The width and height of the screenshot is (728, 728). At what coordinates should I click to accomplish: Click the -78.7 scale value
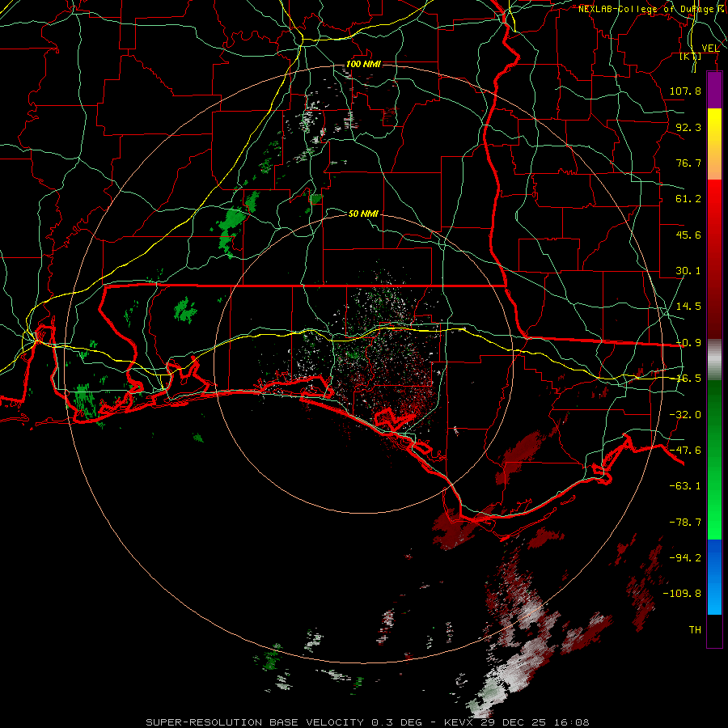(x=685, y=523)
